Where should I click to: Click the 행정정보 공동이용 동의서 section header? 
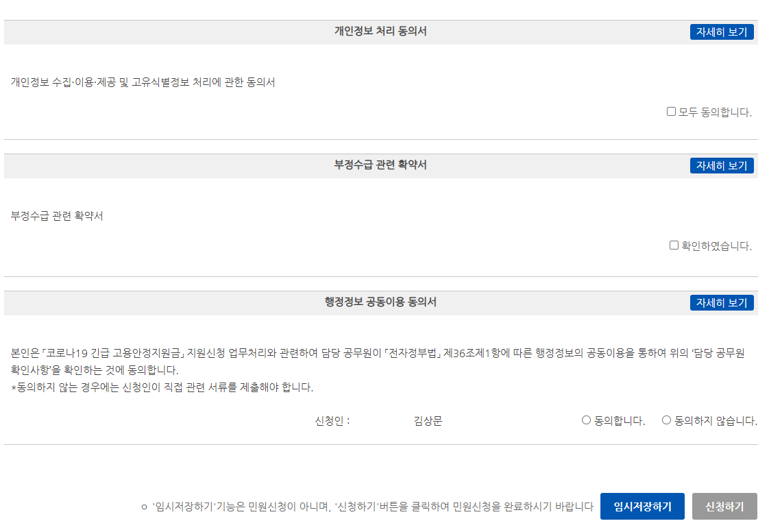point(380,302)
